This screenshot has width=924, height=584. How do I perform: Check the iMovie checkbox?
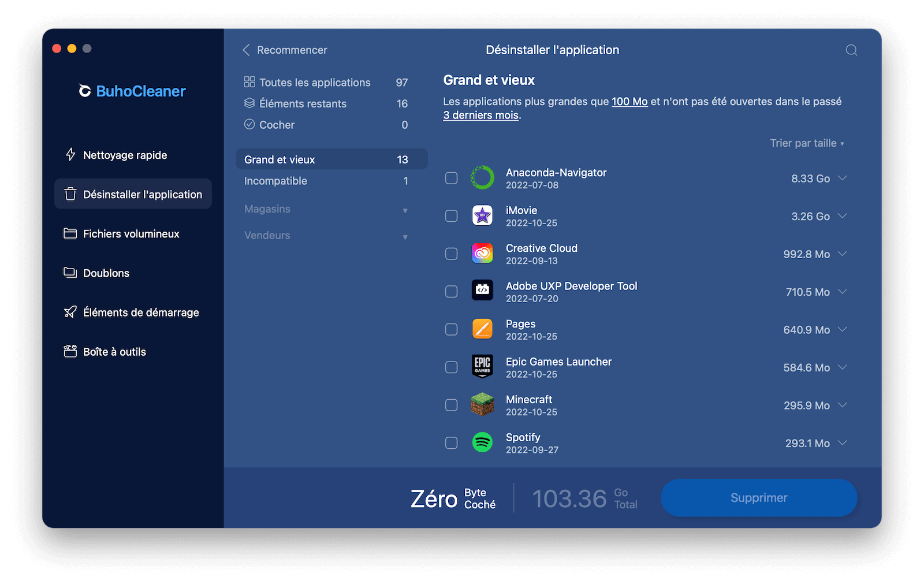[452, 216]
